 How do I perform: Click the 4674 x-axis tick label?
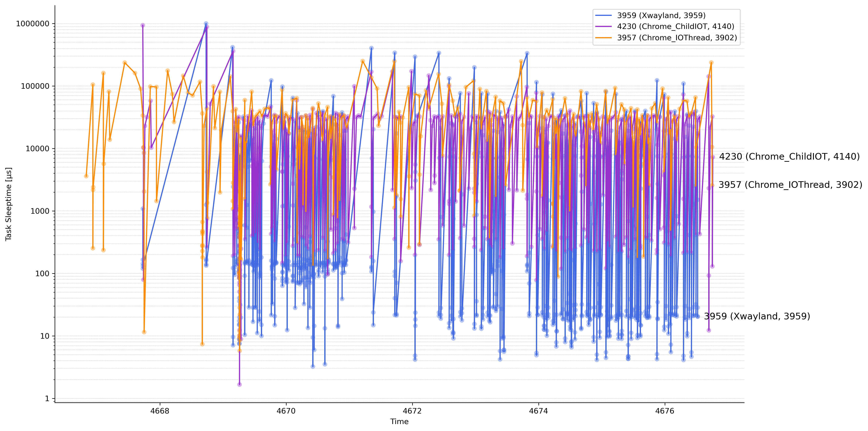(538, 411)
